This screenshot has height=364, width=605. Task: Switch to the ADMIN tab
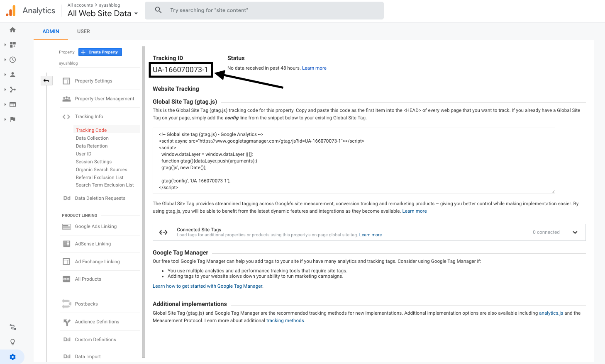tap(51, 32)
